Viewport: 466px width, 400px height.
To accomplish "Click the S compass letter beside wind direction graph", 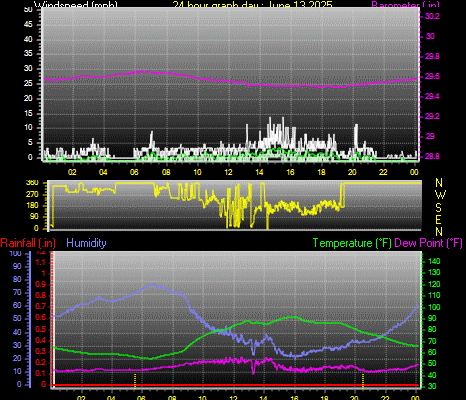I will [x=438, y=207].
